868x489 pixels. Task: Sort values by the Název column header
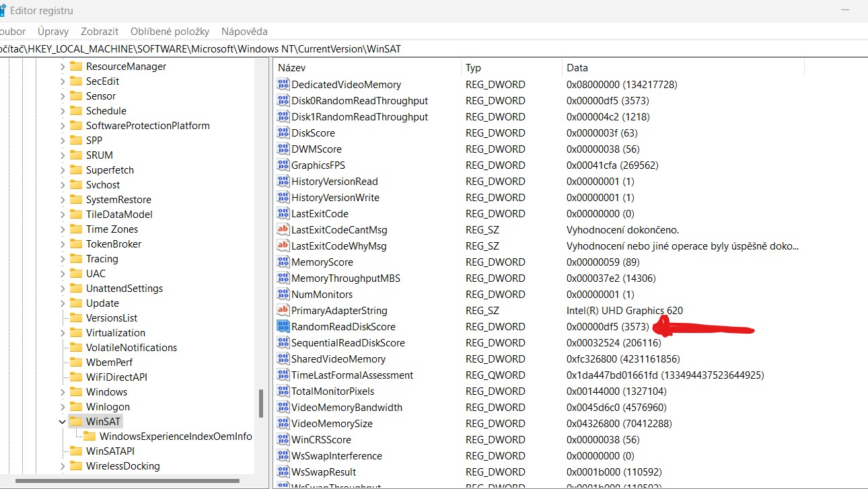click(x=368, y=67)
